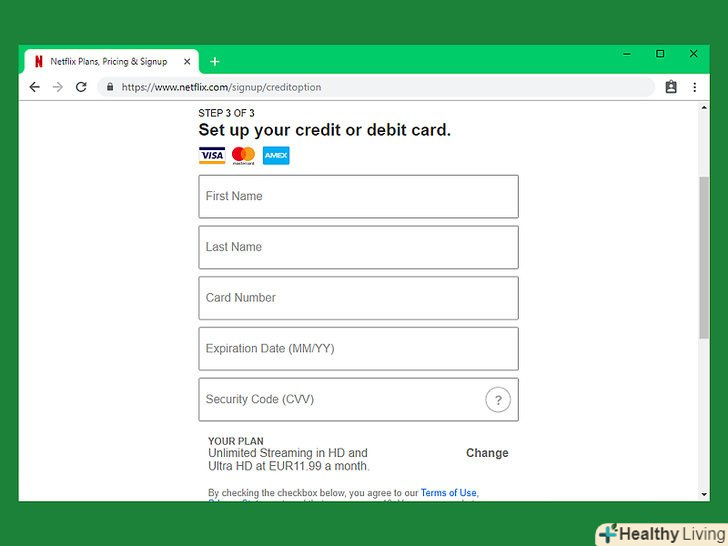Focus the Card Number field

coord(358,298)
